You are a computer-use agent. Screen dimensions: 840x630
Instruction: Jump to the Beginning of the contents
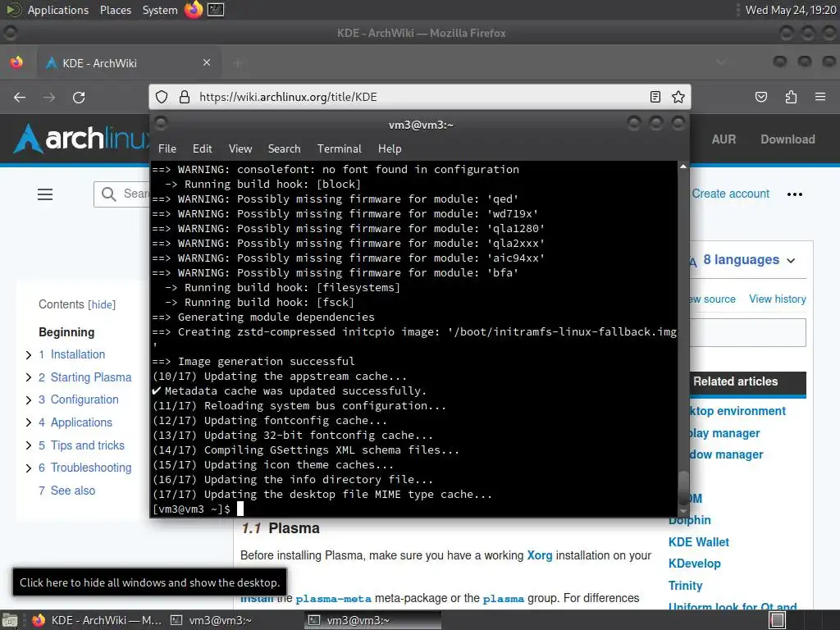[x=66, y=332]
